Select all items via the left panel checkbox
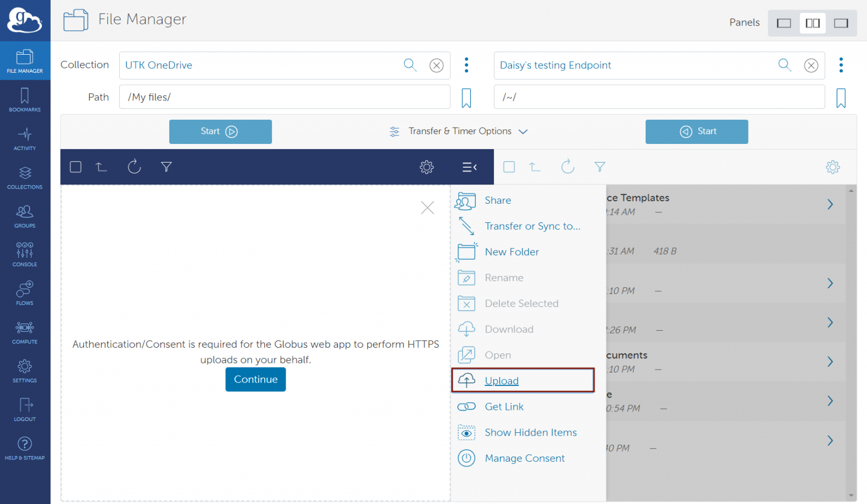This screenshot has height=504, width=867. [x=75, y=166]
